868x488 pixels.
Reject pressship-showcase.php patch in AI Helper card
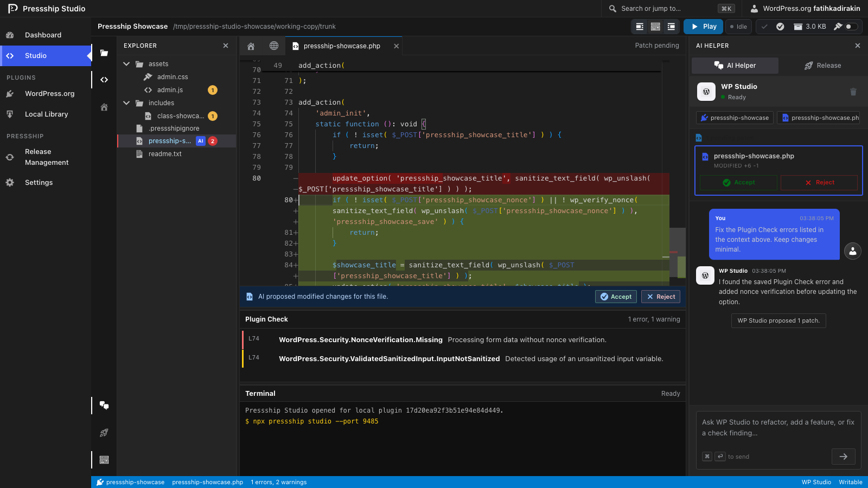point(819,183)
